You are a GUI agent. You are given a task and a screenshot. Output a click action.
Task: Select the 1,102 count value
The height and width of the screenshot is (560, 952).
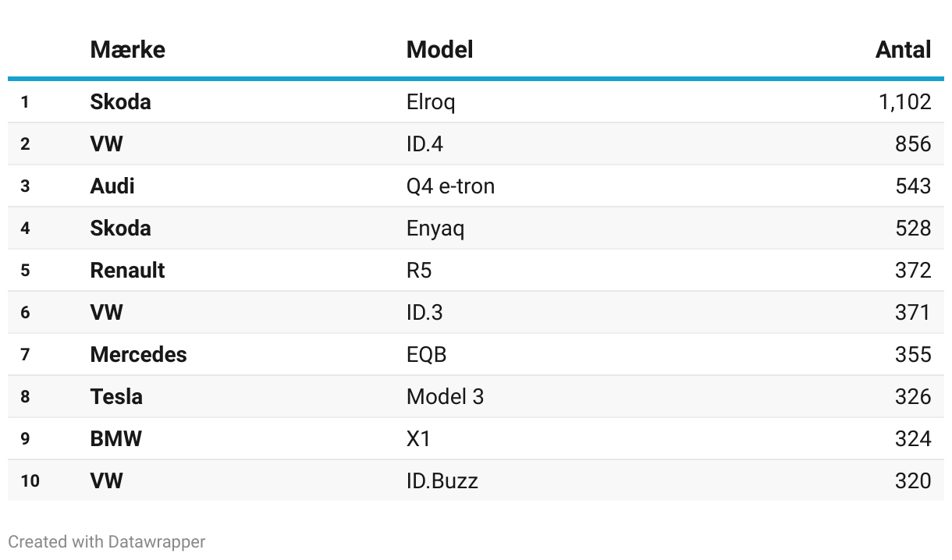click(904, 102)
